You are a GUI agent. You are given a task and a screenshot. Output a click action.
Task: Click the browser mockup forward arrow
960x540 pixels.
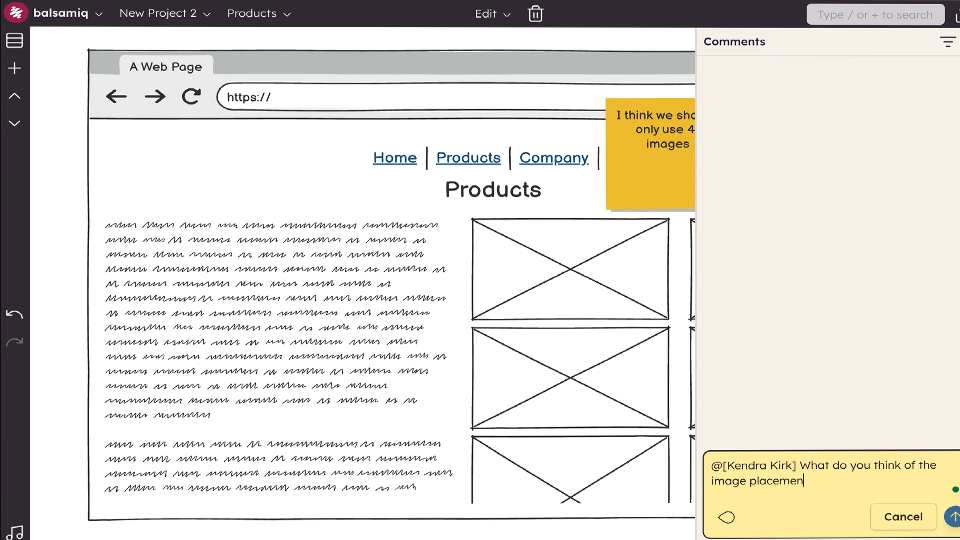[x=155, y=96]
